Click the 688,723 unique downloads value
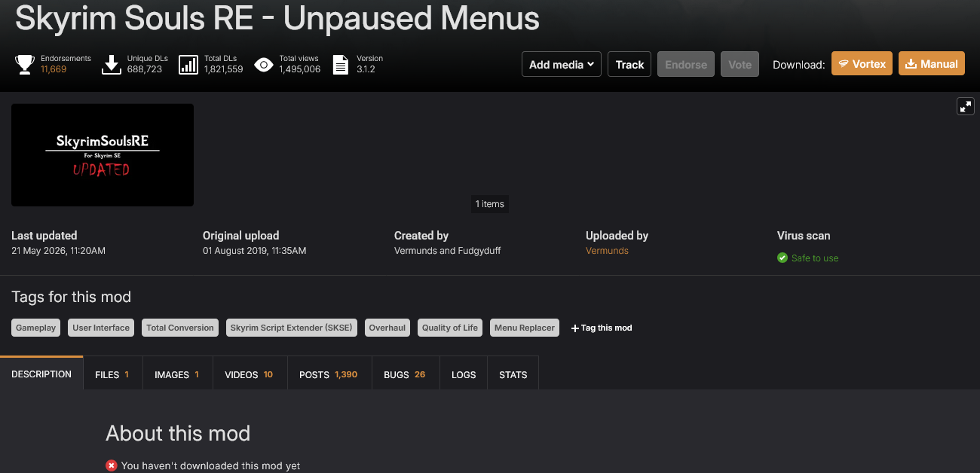980x473 pixels. coord(145,69)
